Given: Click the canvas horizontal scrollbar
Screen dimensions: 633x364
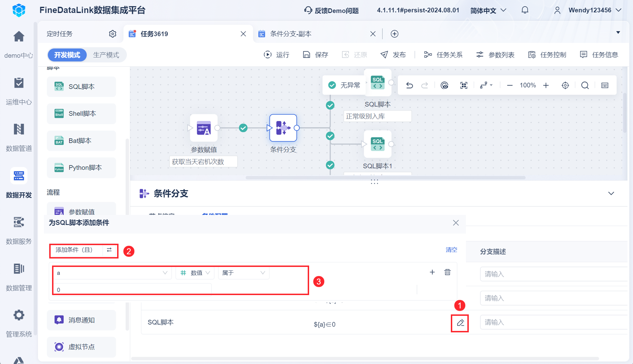Looking at the screenshot, I should 385,178.
